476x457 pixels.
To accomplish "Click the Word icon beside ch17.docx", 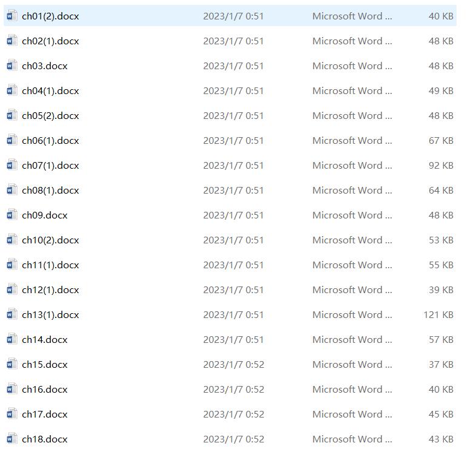I will (x=12, y=414).
